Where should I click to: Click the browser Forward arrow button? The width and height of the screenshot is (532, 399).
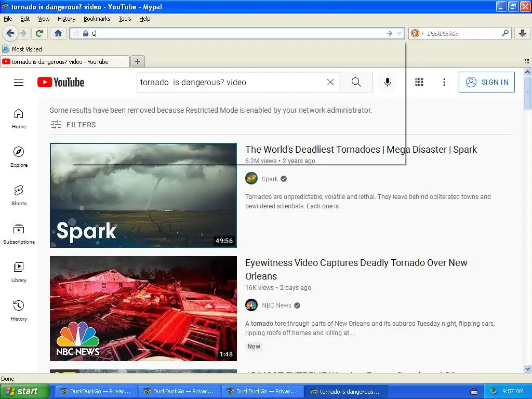23,33
